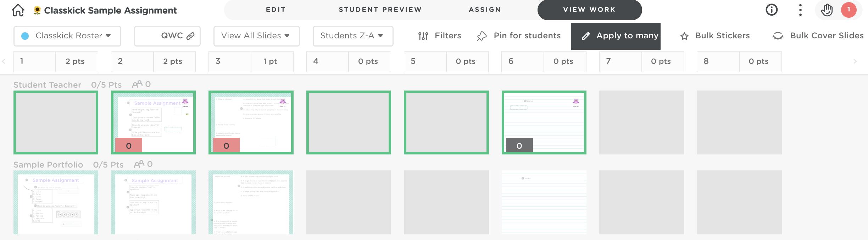Open the three-dot more options menu
Screen dimensions: 868x240
(800, 10)
